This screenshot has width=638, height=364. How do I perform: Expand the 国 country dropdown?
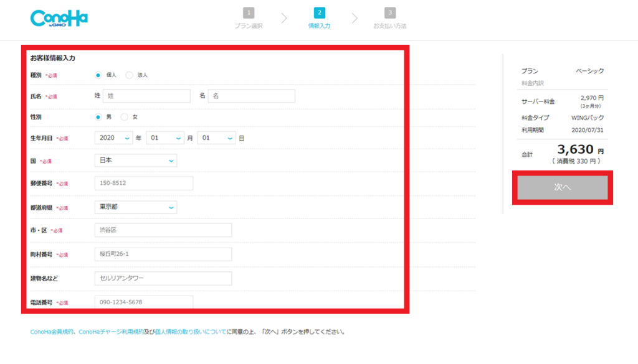click(x=135, y=161)
